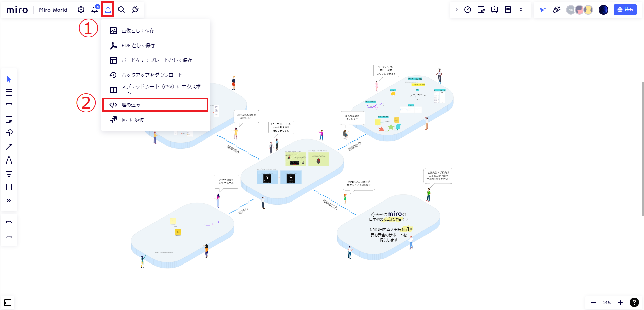Click the Miro World board title
This screenshot has width=644, height=310.
pos(53,10)
